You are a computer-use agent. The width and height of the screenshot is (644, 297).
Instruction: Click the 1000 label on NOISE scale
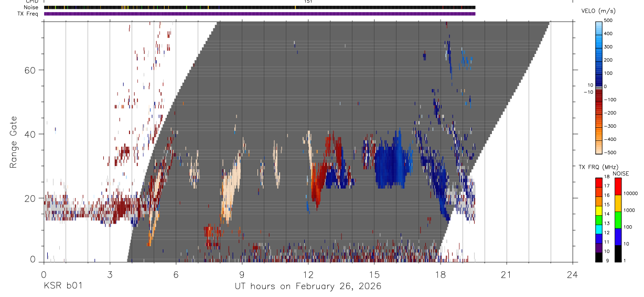tap(630, 210)
